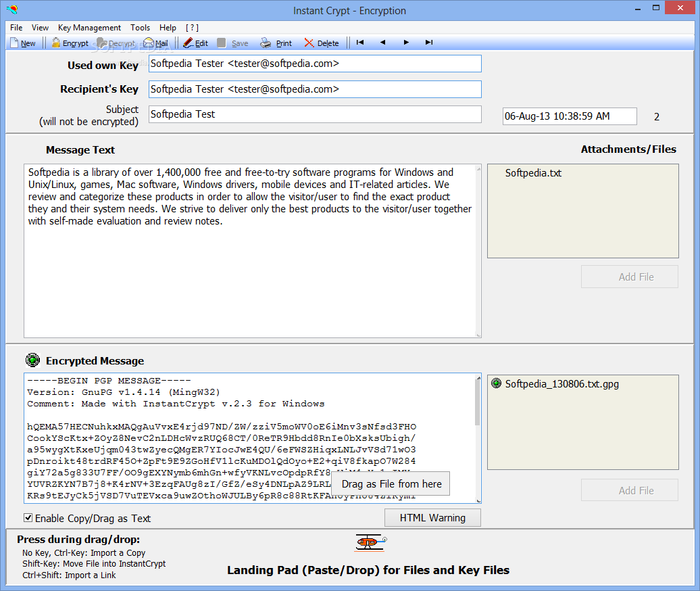Viewport: 700px width, 591px height.
Task: Minimize the Instant Crypt window
Action: coord(638,8)
